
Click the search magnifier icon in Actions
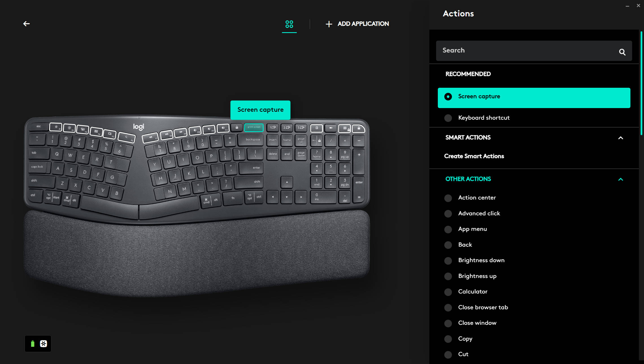pos(622,52)
